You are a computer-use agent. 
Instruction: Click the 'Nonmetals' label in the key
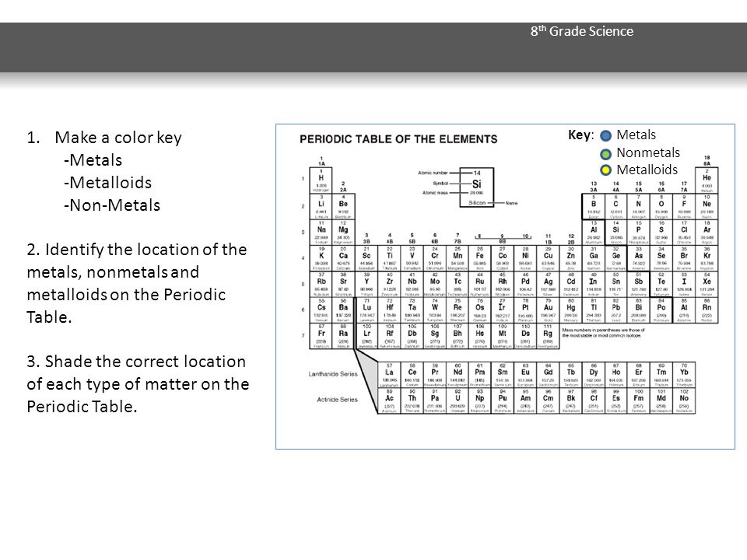pyautogui.click(x=648, y=152)
